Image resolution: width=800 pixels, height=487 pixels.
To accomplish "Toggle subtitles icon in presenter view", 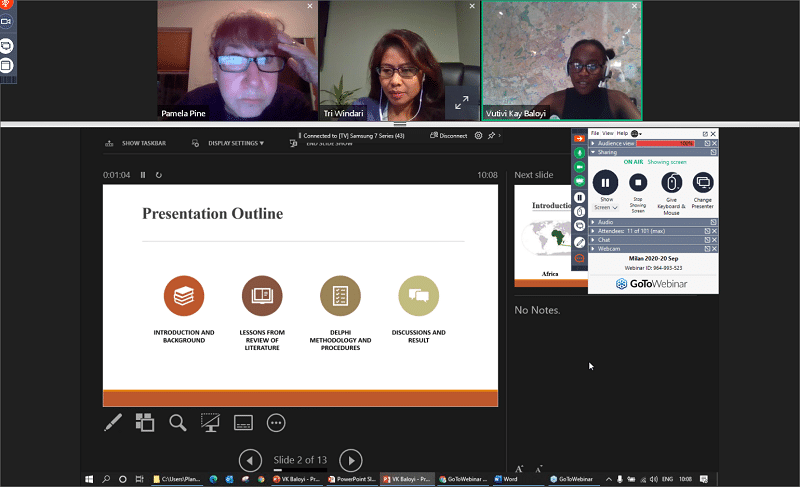I will pyautogui.click(x=243, y=422).
